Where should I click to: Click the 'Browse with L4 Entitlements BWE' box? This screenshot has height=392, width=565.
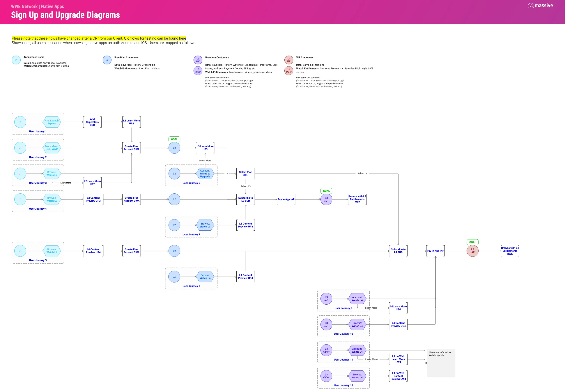tap(510, 251)
